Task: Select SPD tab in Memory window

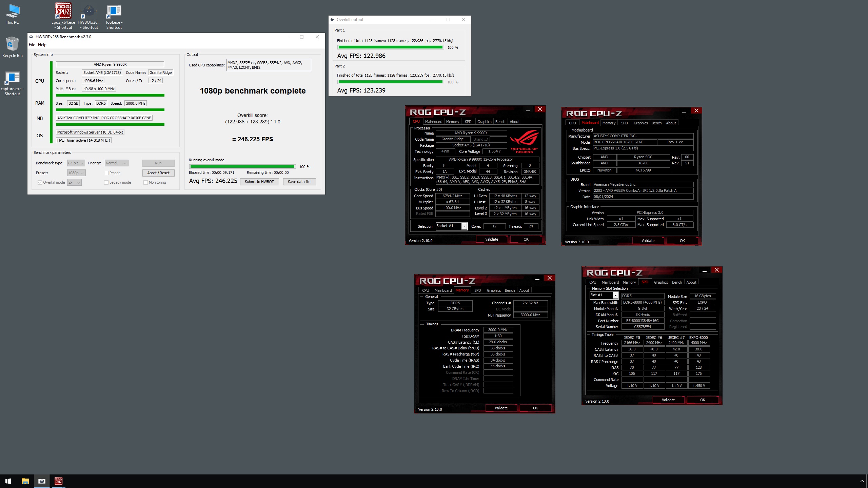Action: click(x=477, y=290)
